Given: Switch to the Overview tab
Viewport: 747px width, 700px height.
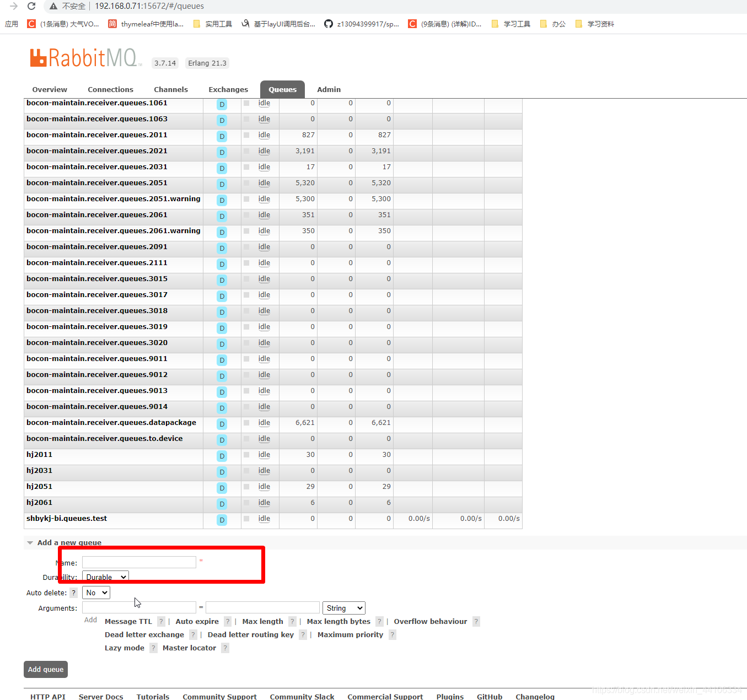Looking at the screenshot, I should pyautogui.click(x=50, y=90).
